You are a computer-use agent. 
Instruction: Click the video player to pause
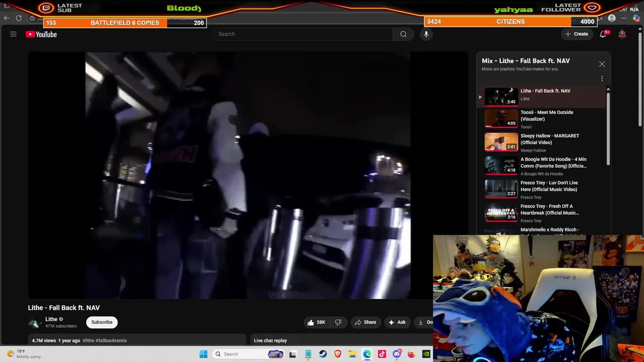(x=248, y=175)
